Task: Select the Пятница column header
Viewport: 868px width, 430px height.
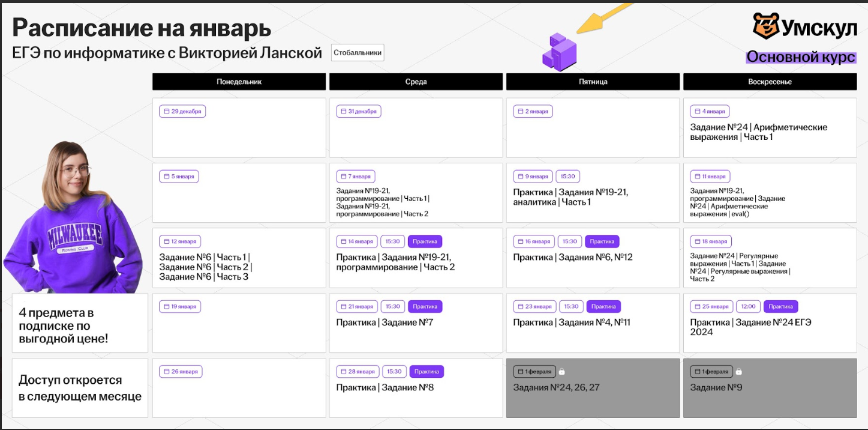Action: tap(593, 82)
